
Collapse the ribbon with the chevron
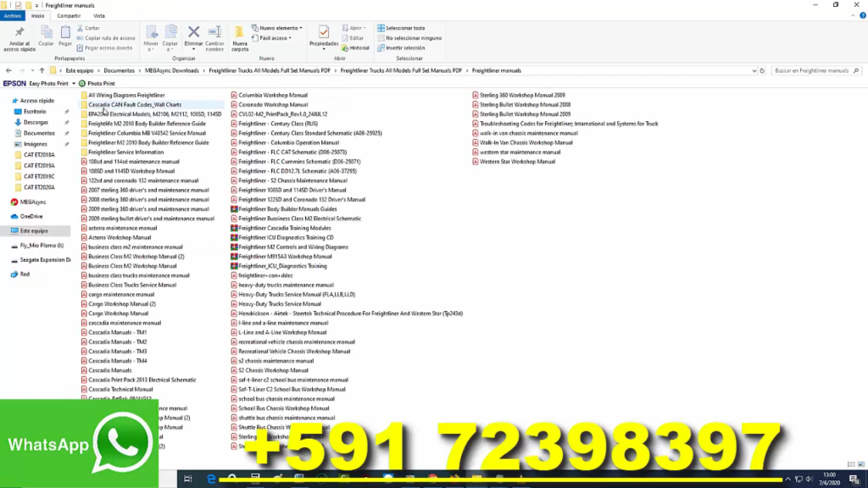coord(853,15)
